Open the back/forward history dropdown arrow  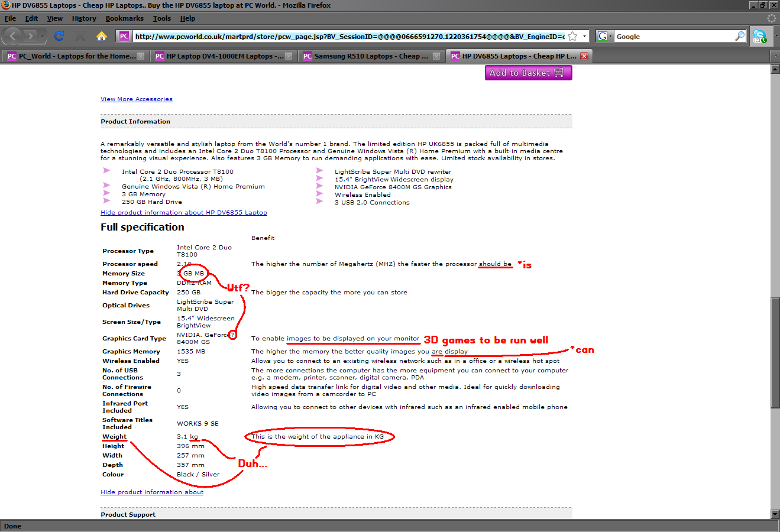43,36
